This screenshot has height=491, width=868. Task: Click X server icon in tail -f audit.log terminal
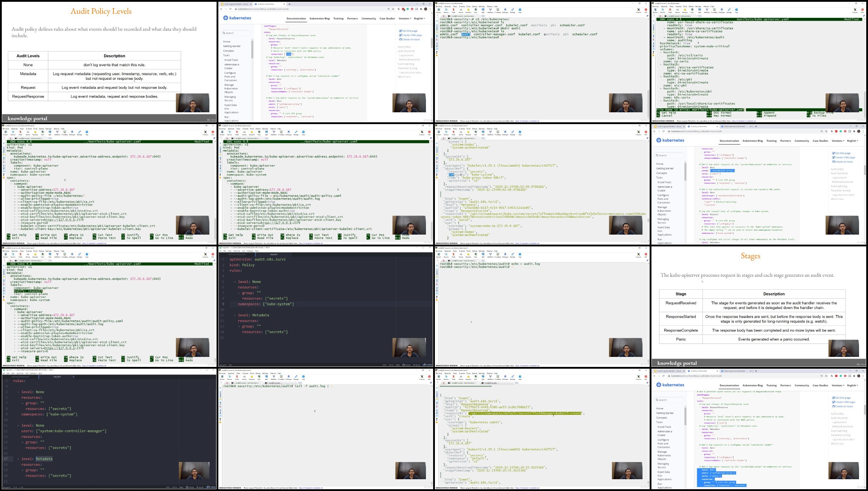tap(422, 378)
